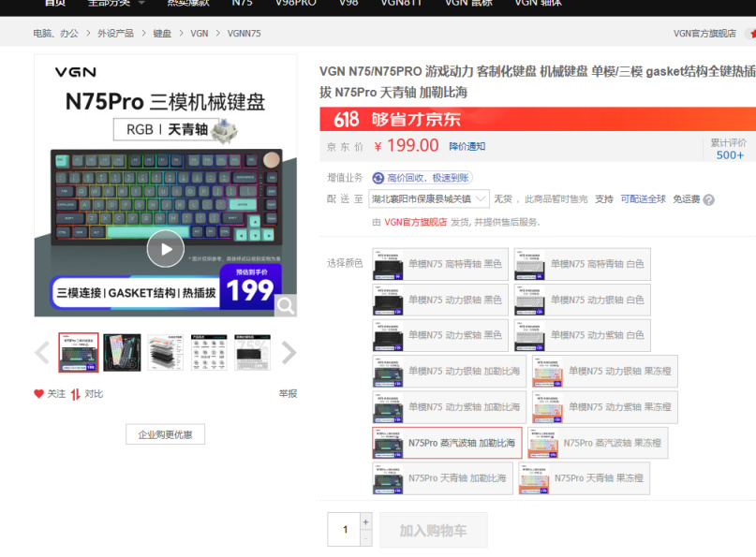Click the 企业购更优惠 button
This screenshot has height=557, width=756.
(x=166, y=434)
